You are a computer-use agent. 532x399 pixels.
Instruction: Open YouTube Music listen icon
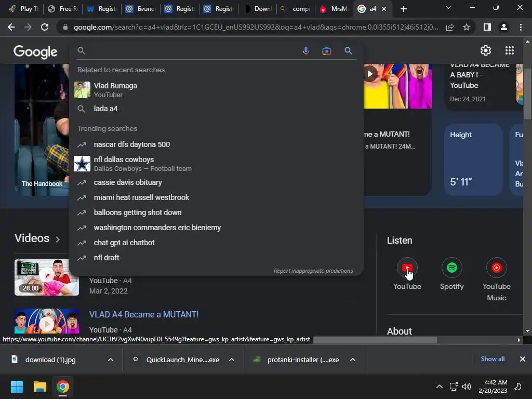[x=496, y=268]
